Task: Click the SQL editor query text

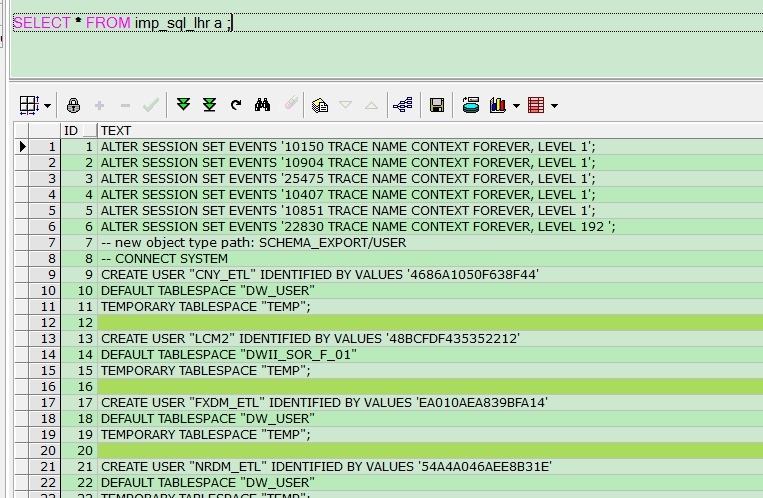Action: [x=120, y=22]
